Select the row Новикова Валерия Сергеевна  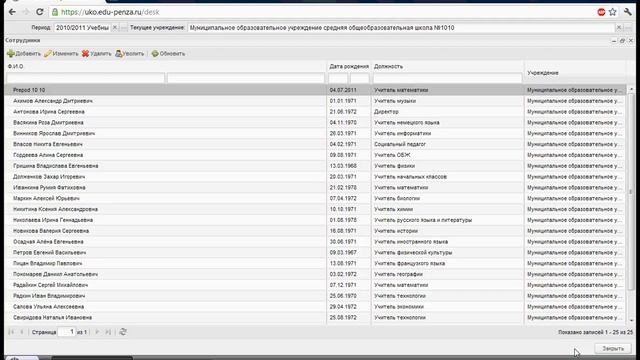pos(315,231)
